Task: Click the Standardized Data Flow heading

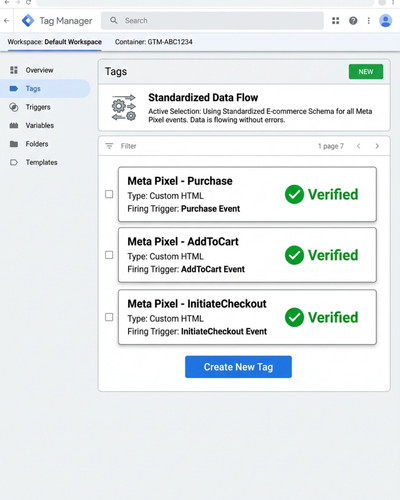Action: (203, 98)
